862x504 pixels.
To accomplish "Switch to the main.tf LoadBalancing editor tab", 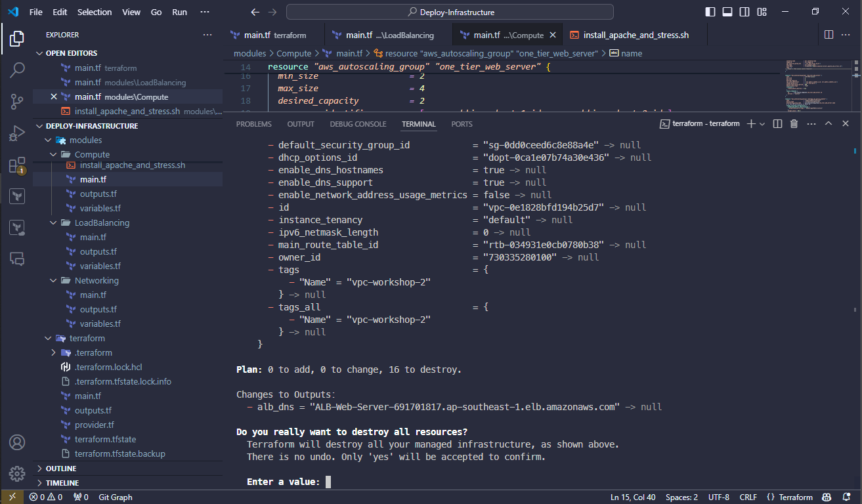I will pyautogui.click(x=388, y=35).
